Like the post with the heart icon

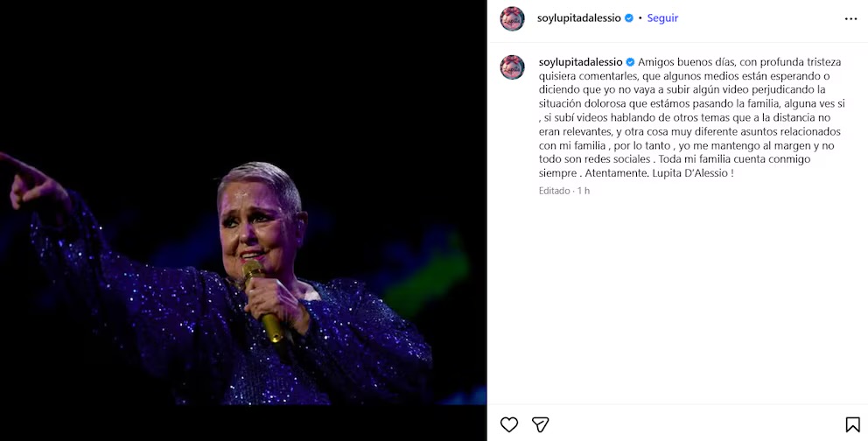509,424
